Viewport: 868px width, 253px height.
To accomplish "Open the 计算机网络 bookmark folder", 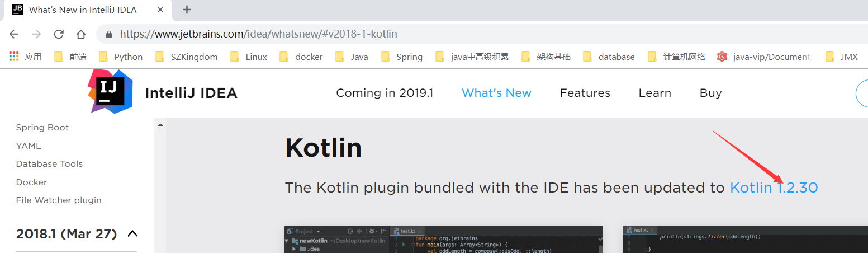I will pos(676,57).
